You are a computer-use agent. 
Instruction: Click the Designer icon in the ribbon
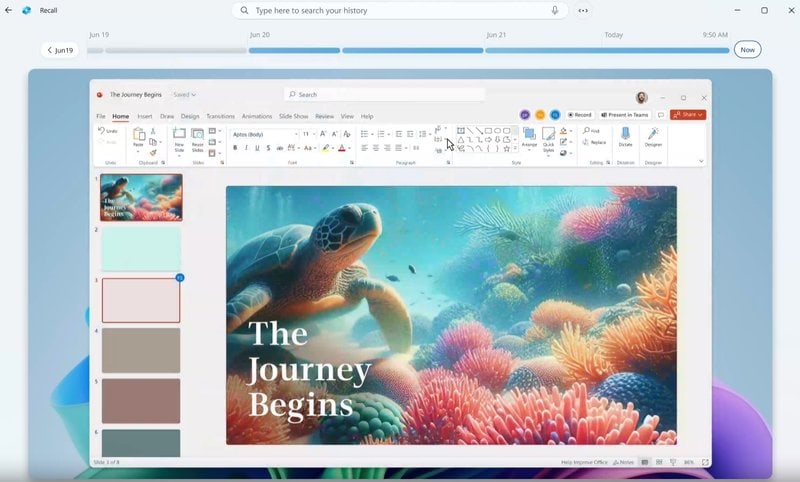[653, 134]
